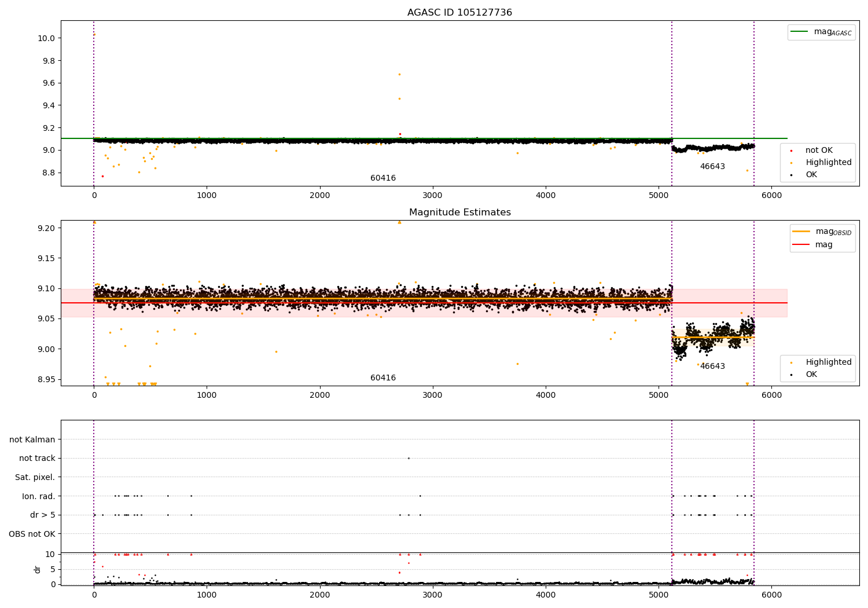
Task: Click the 8.95 tick on middle y-axis
Action: [46, 379]
